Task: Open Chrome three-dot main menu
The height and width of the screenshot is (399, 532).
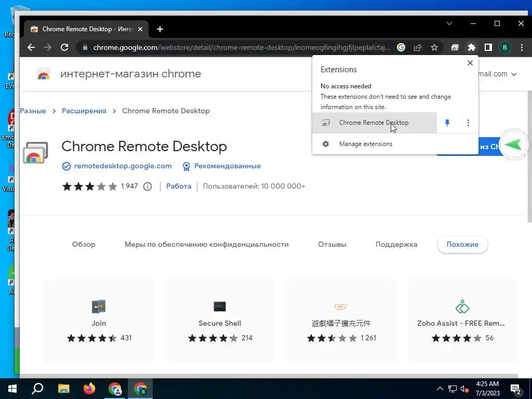Action: (522, 47)
